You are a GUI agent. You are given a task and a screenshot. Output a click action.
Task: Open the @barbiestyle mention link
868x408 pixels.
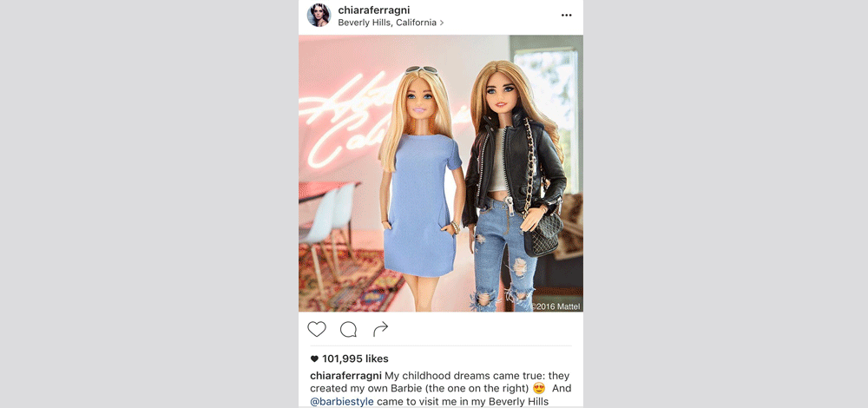click(341, 401)
